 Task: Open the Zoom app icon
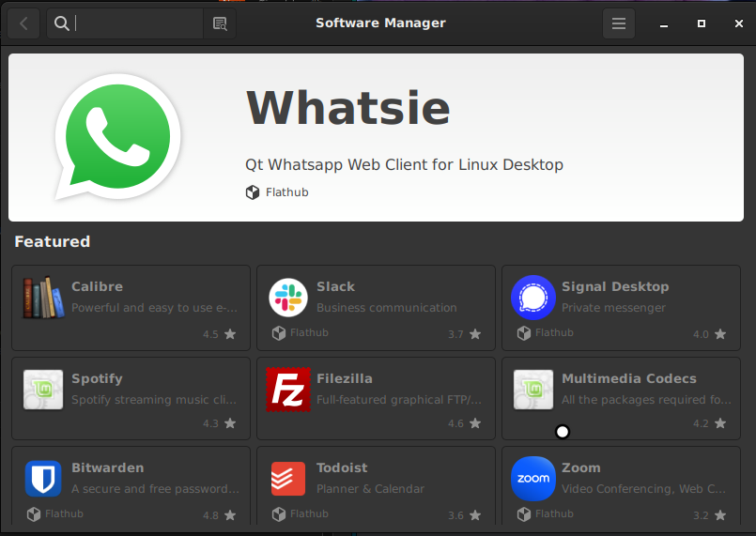tap(533, 479)
